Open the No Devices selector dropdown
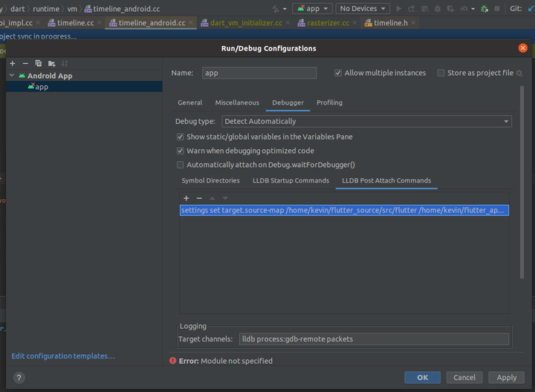Screen dimensions: 535x392 pyautogui.click(x=363, y=9)
